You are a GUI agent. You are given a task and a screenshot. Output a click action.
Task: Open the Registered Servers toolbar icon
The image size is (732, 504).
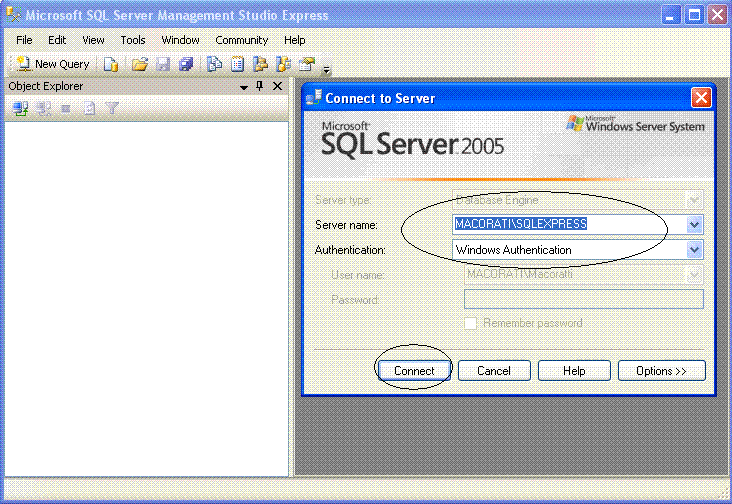(214, 64)
